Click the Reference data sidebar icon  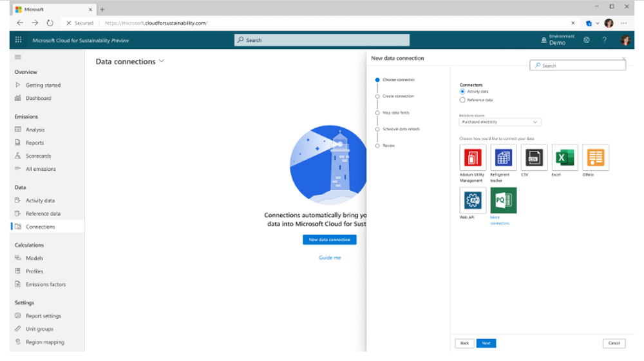click(17, 213)
